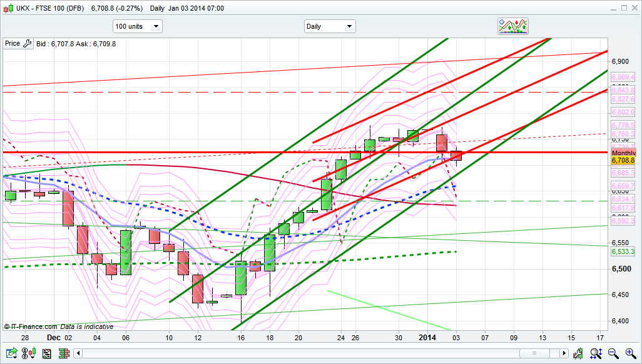
Task: Open the Daily timeframe dropdown
Action: (x=329, y=26)
